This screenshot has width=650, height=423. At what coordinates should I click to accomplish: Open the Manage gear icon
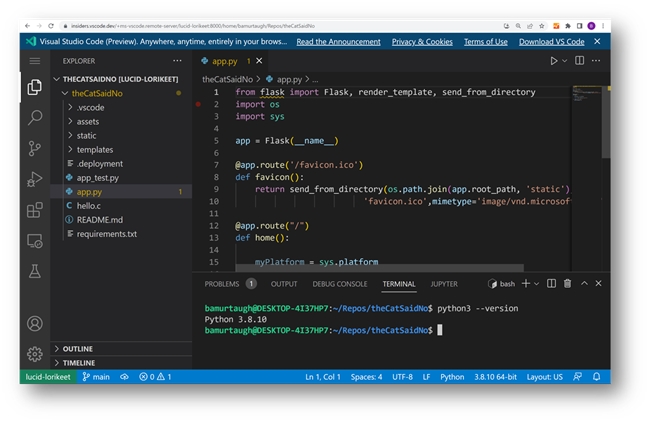(x=35, y=354)
